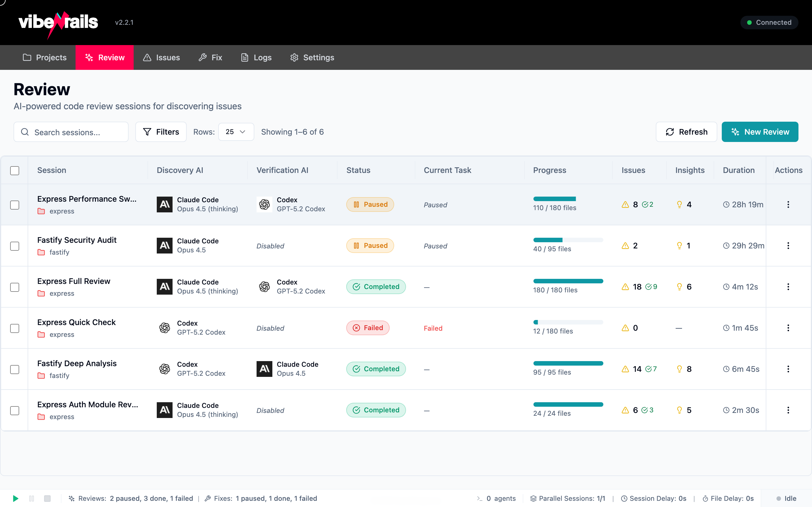Click the pause icon in the bottom bar

point(32,499)
